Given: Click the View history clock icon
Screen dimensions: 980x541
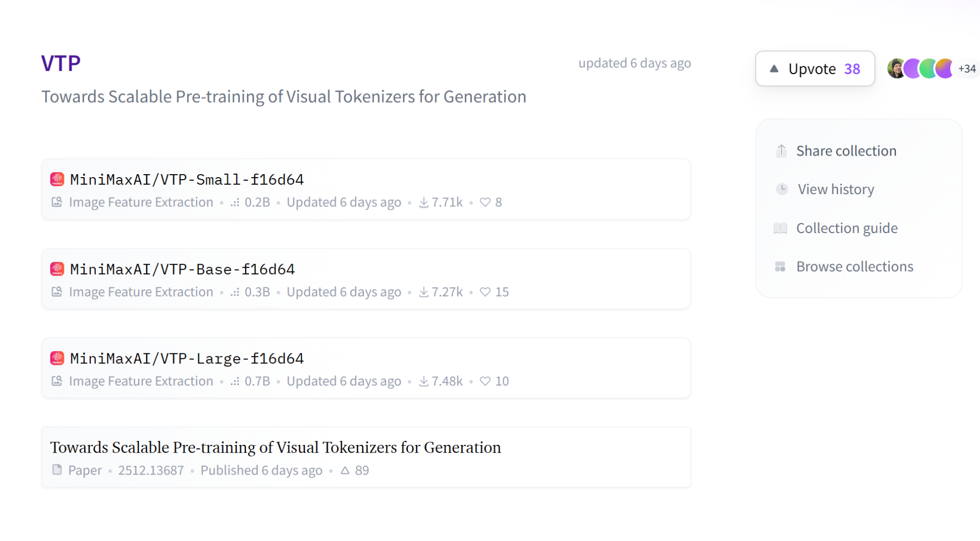Looking at the screenshot, I should [x=782, y=189].
